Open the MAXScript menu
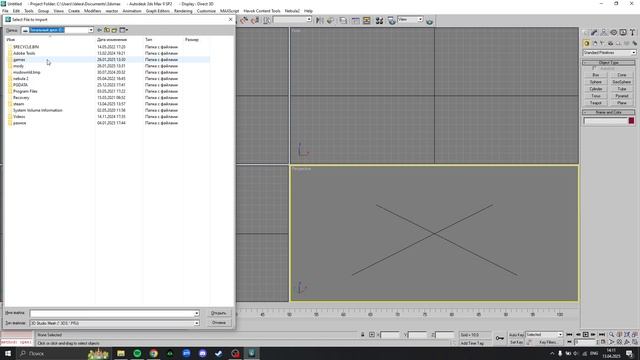Screen dimensions: 640x360 (x=229, y=11)
